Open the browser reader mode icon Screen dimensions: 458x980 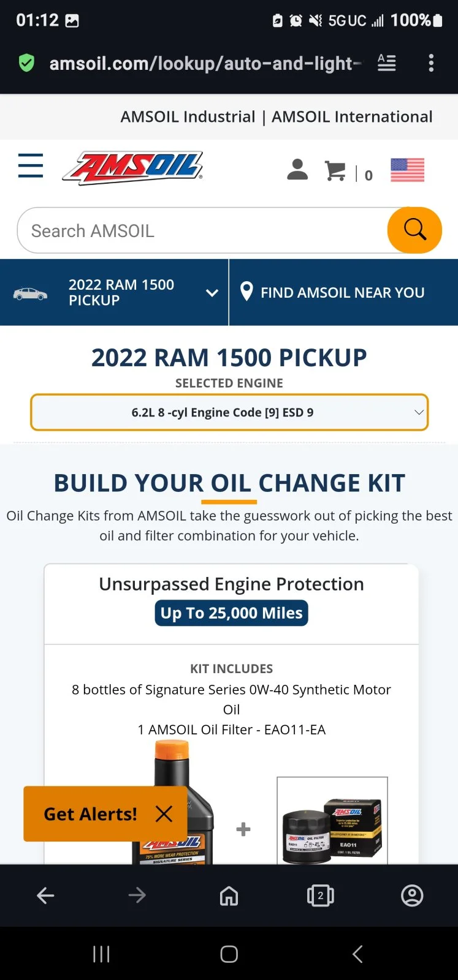pos(386,63)
